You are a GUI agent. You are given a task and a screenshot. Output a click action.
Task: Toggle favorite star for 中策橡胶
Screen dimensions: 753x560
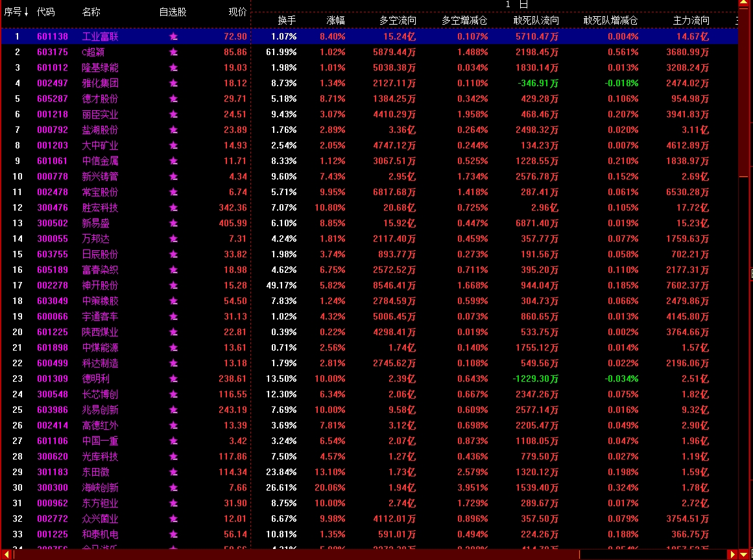coord(173,301)
